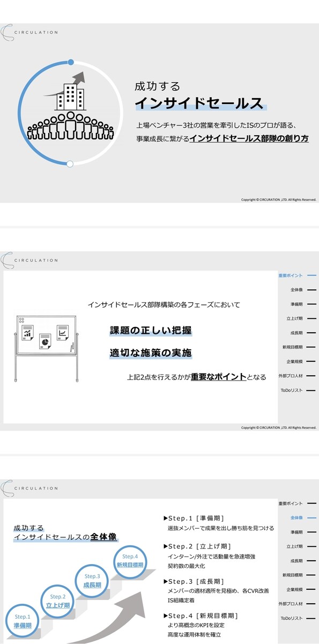Click the copyright notice on the title slide
Image resolution: width=319 pixels, height=644 pixels.
278,199
